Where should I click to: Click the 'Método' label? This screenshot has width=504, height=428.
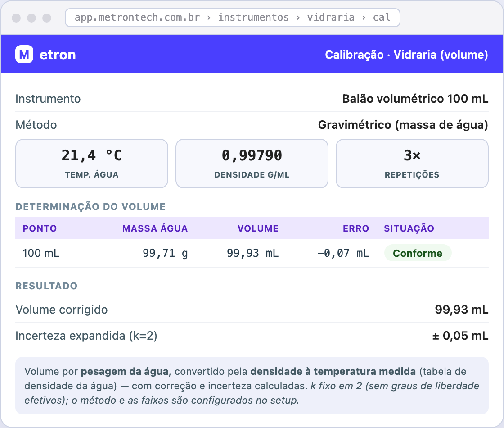pos(36,125)
